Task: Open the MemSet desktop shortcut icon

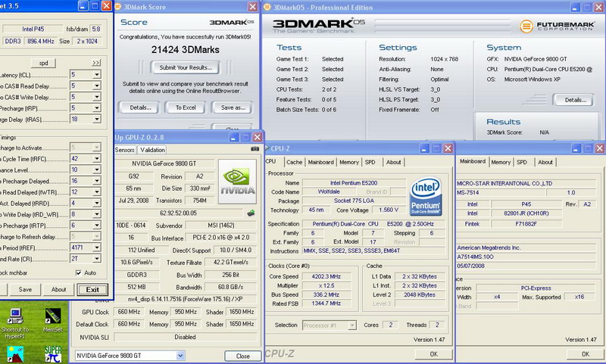Action: click(x=52, y=320)
